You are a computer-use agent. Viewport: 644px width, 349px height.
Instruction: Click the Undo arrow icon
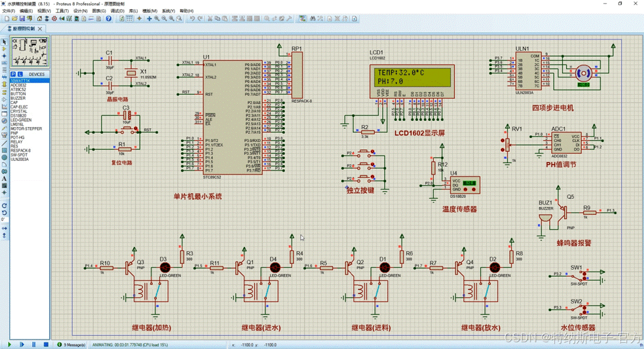pyautogui.click(x=192, y=19)
